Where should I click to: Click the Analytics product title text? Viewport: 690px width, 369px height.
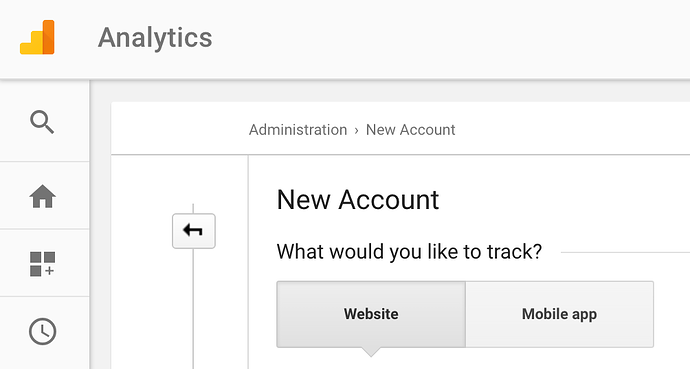155,38
